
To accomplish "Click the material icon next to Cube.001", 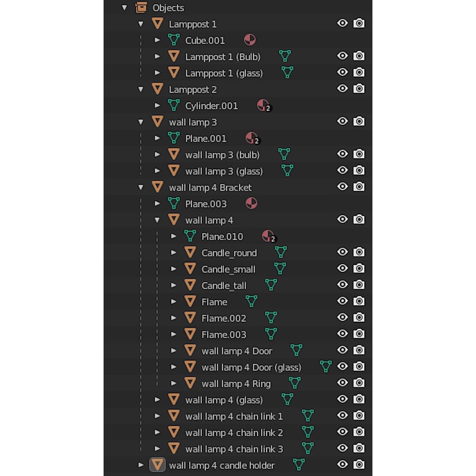I will [249, 40].
